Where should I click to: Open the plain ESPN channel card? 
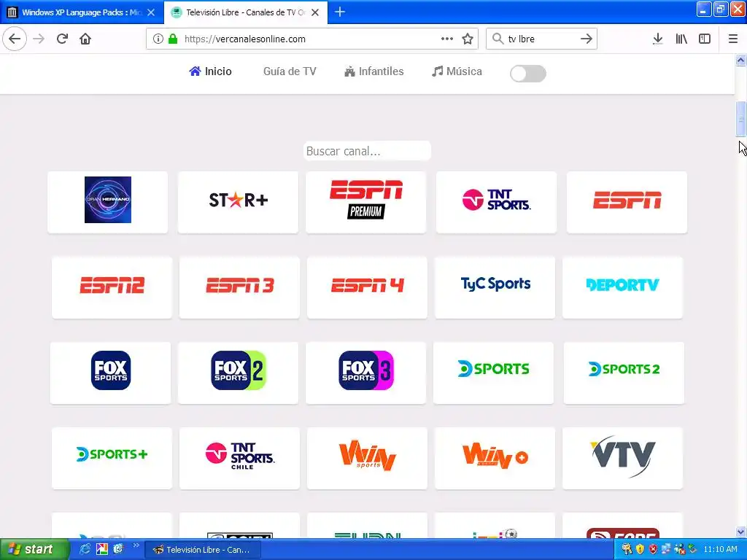[x=627, y=202]
